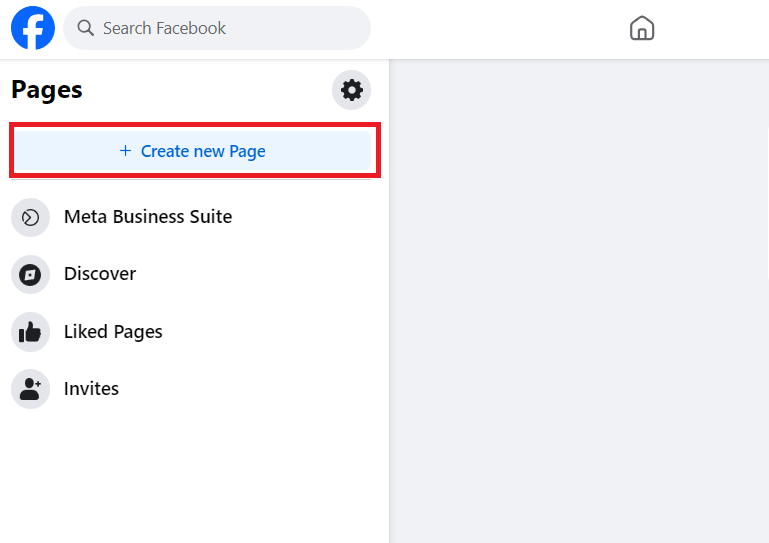
Task: Click Create new Page button
Action: coord(192,151)
